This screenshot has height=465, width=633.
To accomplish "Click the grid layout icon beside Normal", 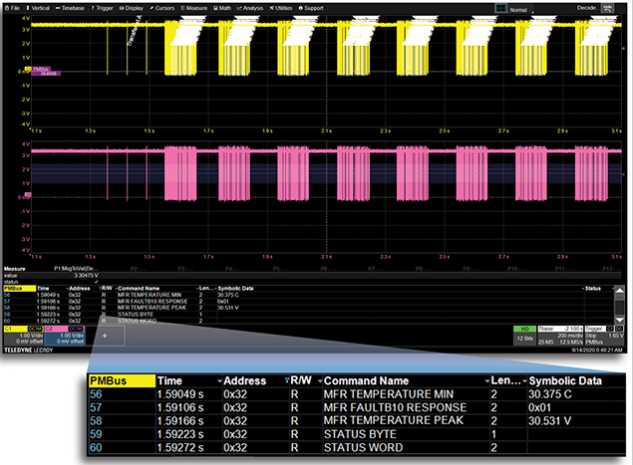I will pyautogui.click(x=501, y=8).
